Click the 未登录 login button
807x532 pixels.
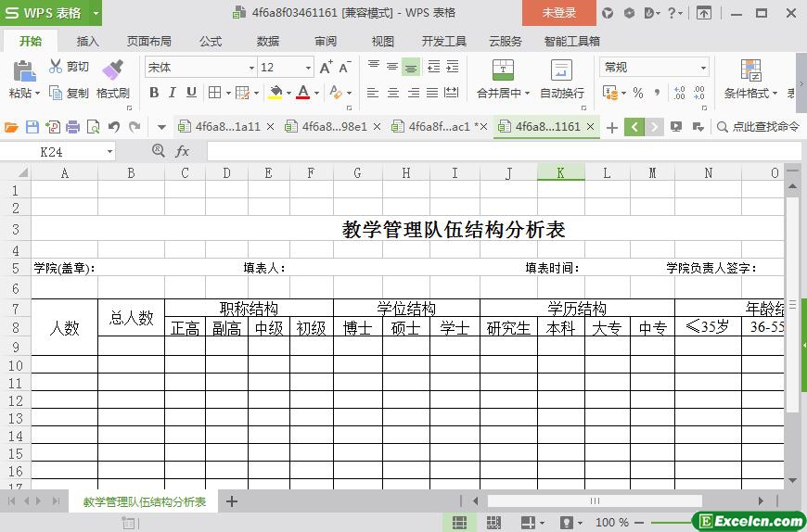559,13
